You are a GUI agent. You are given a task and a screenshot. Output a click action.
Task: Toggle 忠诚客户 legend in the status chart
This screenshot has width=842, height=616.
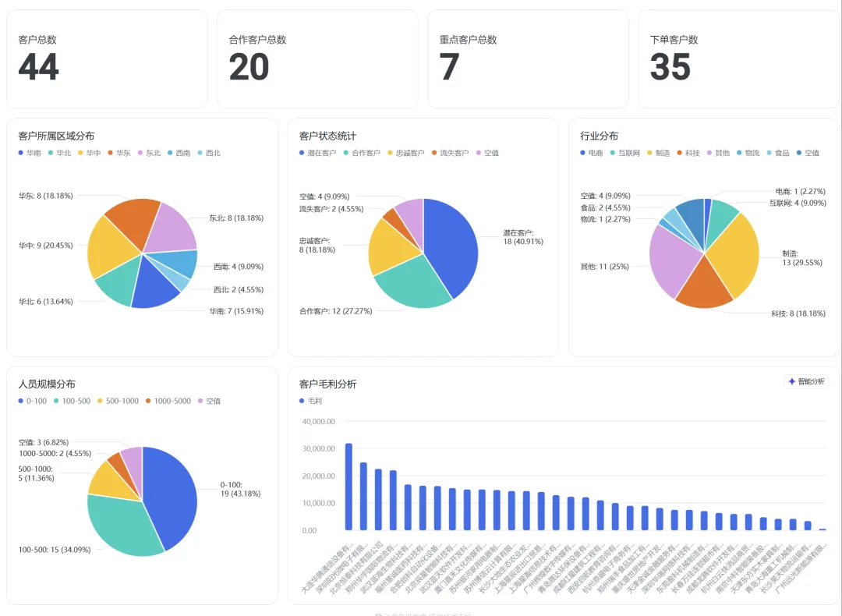coord(406,153)
